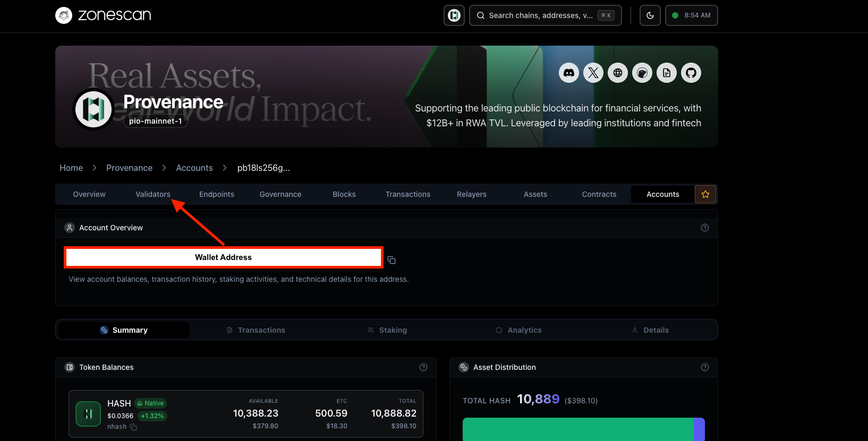
Task: Click the Native badge beside HASH
Action: (150, 403)
